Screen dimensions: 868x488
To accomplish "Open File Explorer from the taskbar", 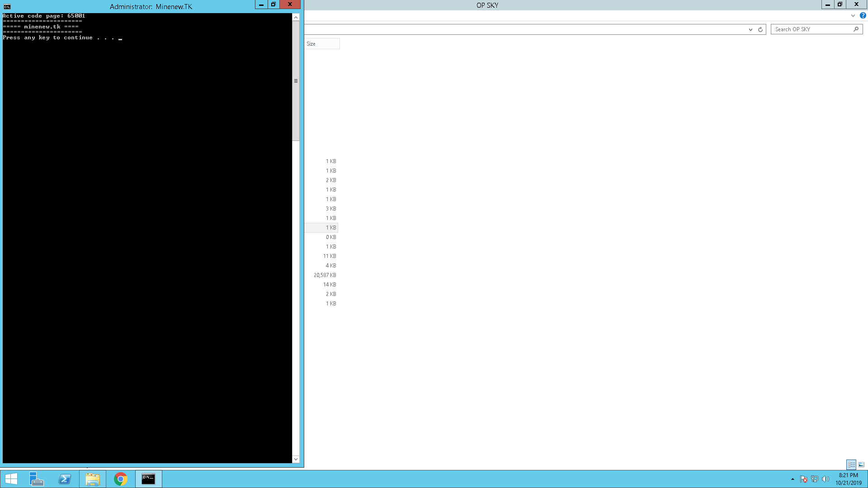I will click(x=93, y=479).
